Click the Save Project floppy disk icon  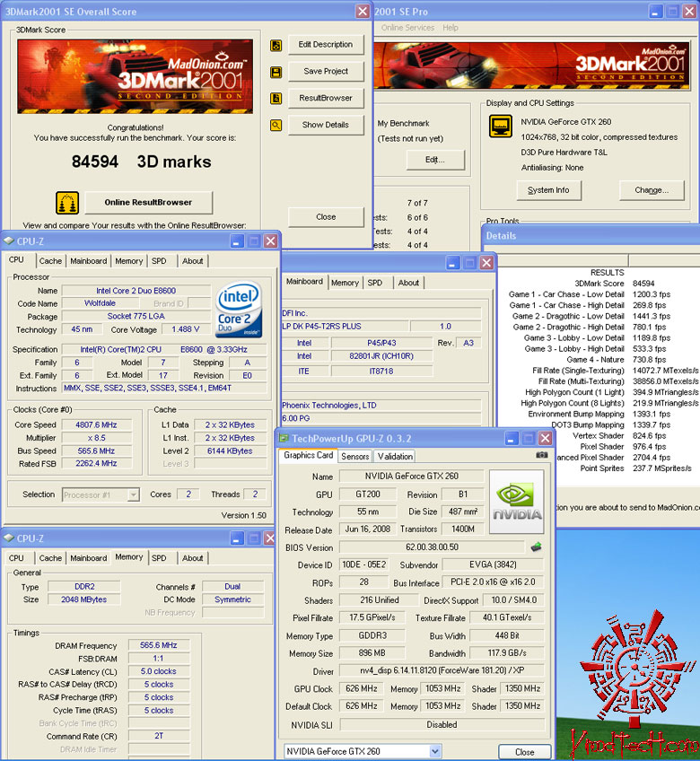pyautogui.click(x=276, y=73)
